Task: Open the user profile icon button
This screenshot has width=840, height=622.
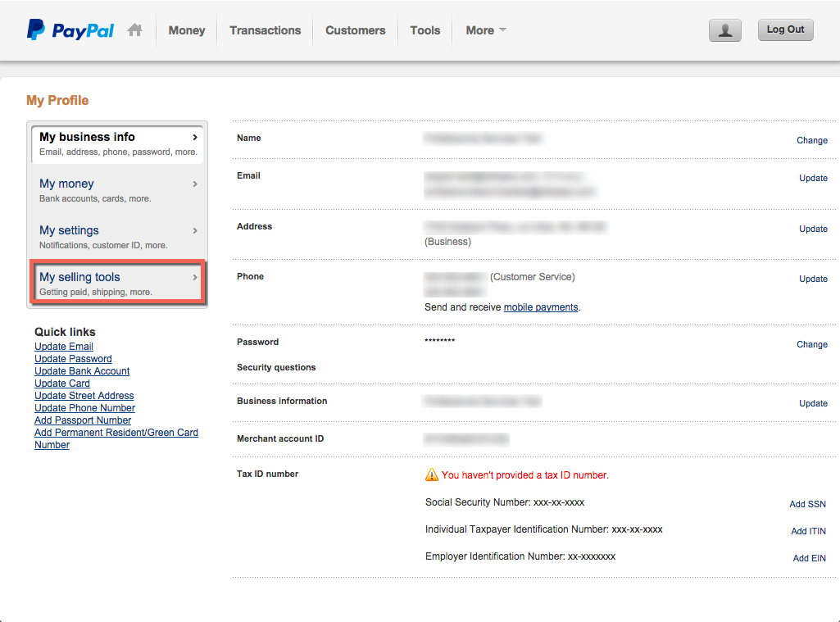Action: click(x=724, y=30)
